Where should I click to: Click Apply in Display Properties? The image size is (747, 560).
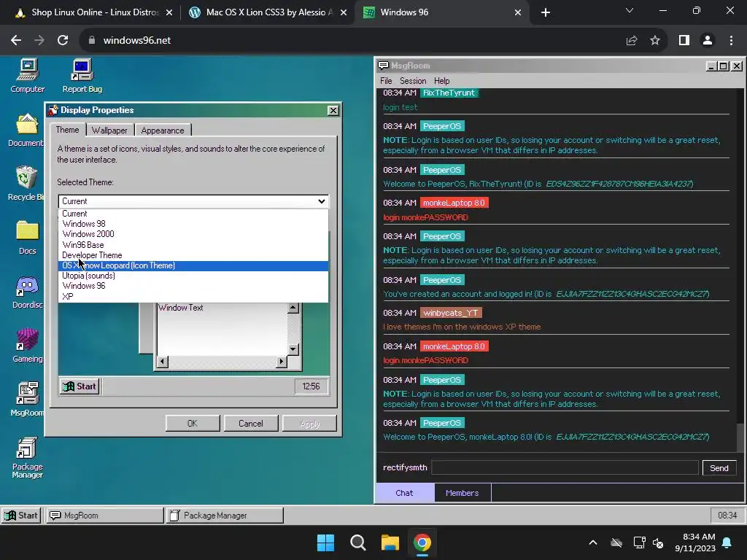(309, 424)
